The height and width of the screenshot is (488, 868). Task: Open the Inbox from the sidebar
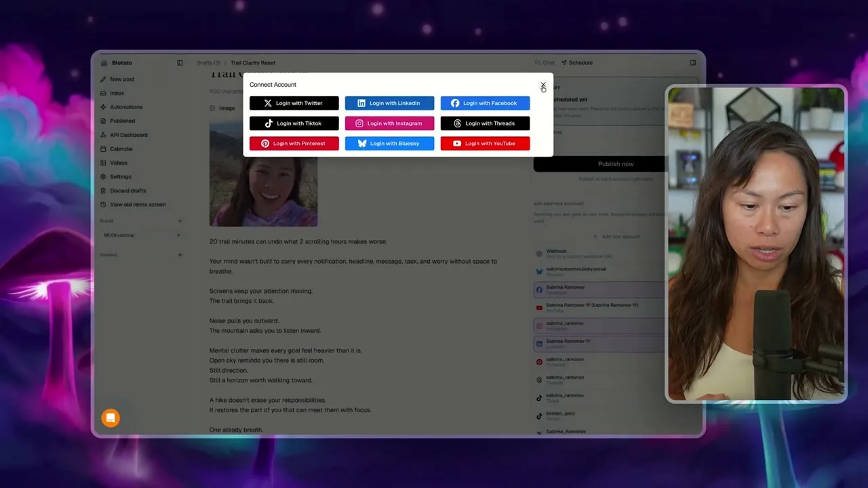(117, 93)
